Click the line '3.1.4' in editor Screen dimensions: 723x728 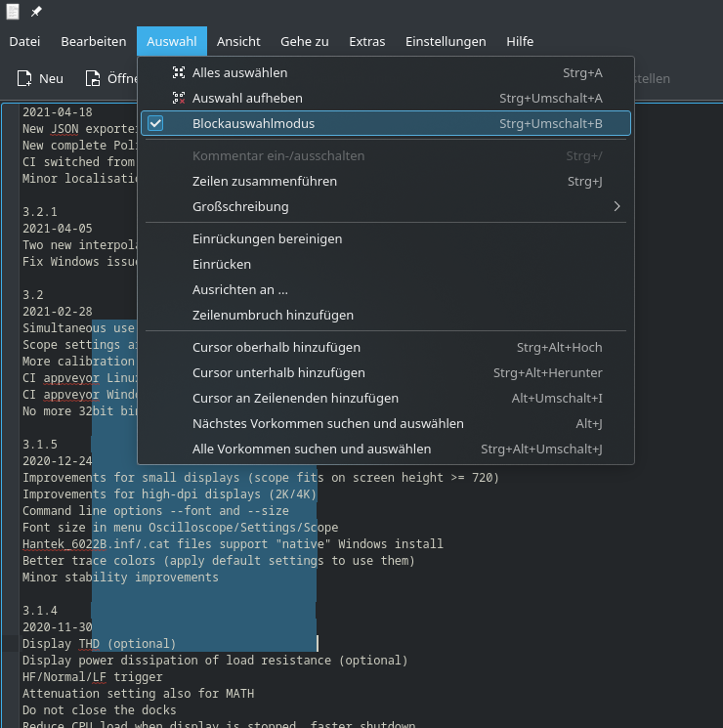coord(40,611)
